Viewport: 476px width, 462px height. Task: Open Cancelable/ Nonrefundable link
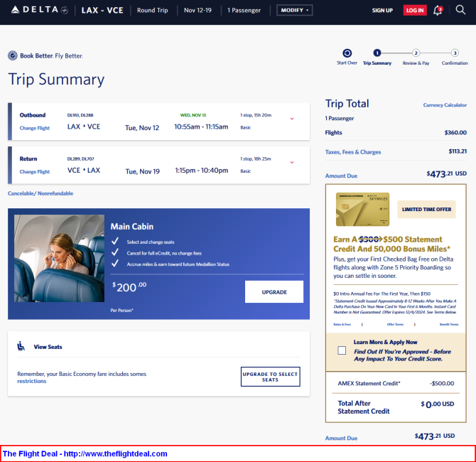coord(40,193)
